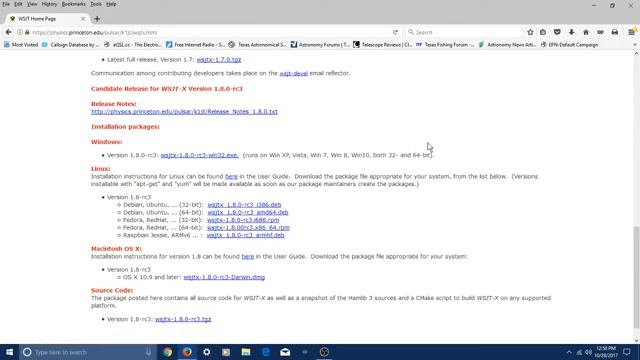Viewport: 640px width, 360px height.
Task: Show more bookmarks overflow chevron
Action: [635, 45]
